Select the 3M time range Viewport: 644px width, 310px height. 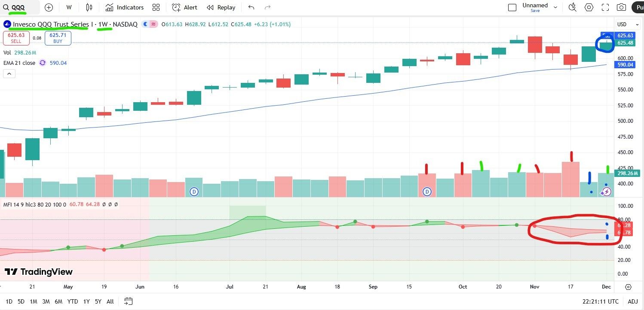click(46, 301)
